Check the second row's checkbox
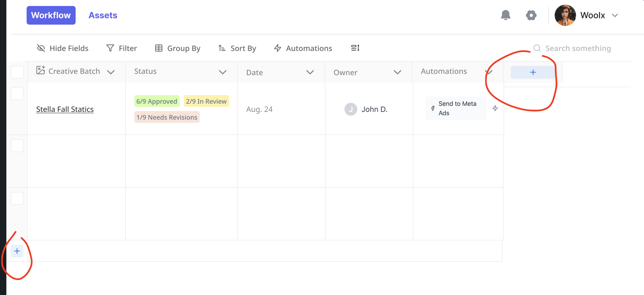This screenshot has width=644, height=295. [x=17, y=146]
